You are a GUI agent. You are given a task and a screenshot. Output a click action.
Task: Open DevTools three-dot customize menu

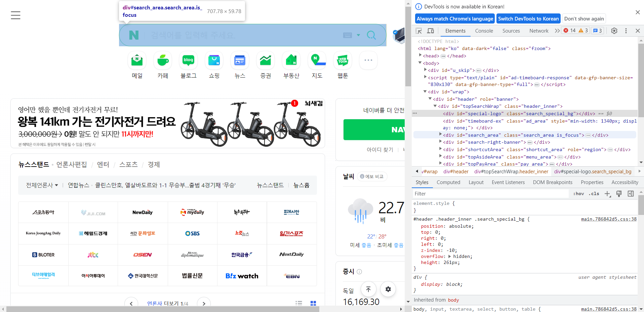(626, 31)
